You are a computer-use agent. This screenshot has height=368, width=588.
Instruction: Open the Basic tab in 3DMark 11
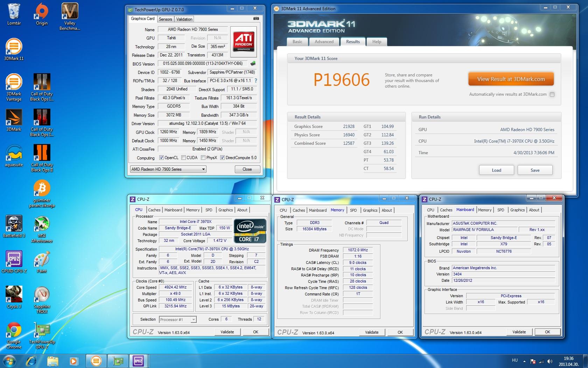coord(297,42)
